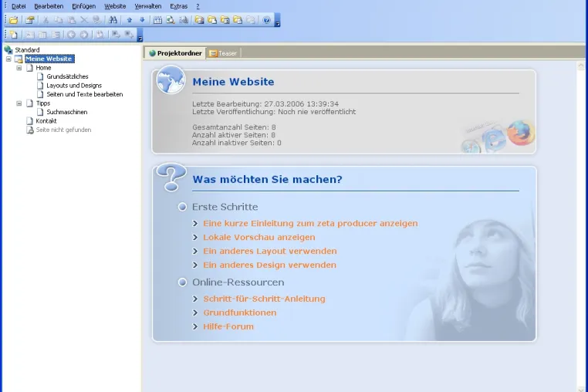
Task: Open the Hilfe-Forum link
Action: tap(228, 326)
